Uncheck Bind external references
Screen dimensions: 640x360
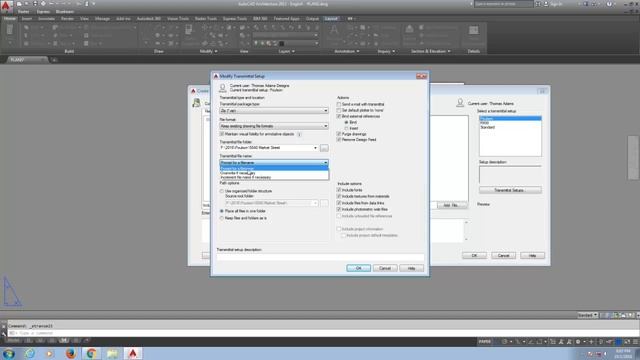tap(358, 116)
